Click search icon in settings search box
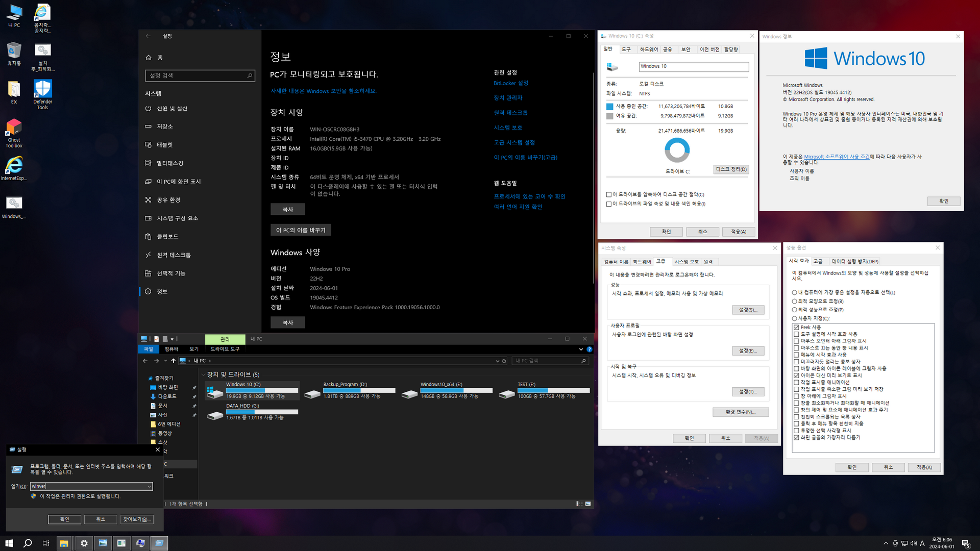The image size is (980, 551). (250, 76)
